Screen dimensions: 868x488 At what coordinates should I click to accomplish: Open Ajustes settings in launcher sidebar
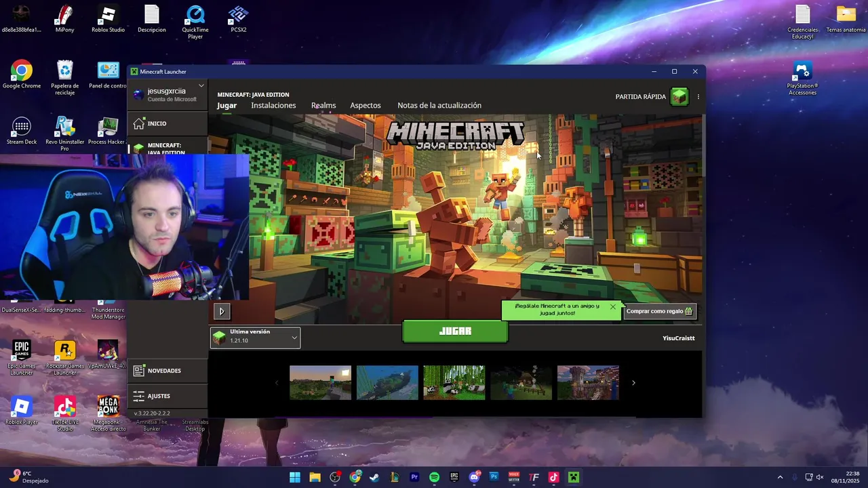click(167, 396)
